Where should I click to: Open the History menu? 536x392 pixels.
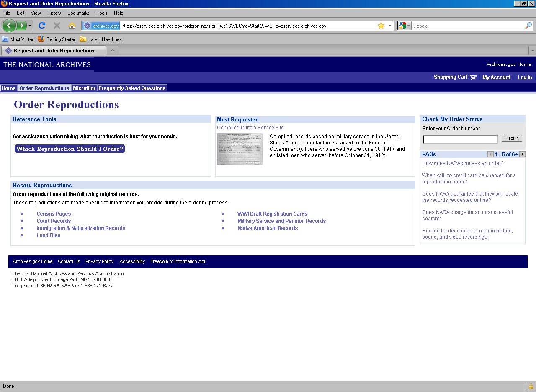pos(54,13)
